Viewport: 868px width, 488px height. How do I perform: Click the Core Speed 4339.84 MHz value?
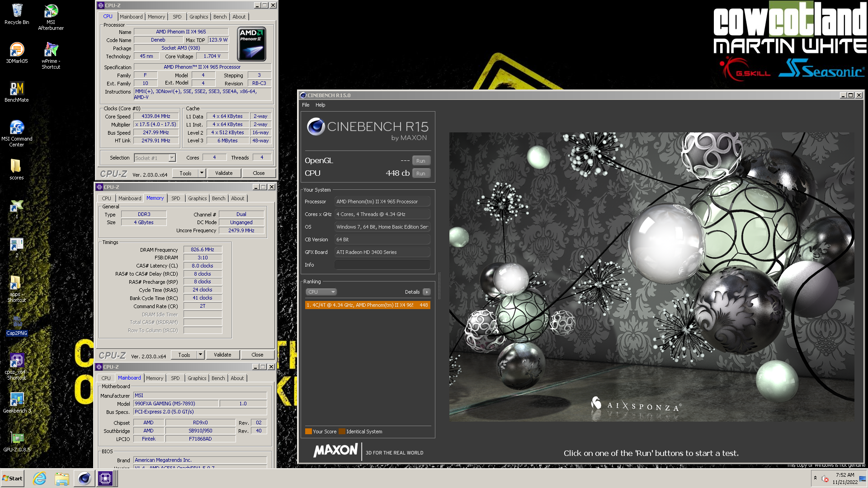click(x=156, y=116)
